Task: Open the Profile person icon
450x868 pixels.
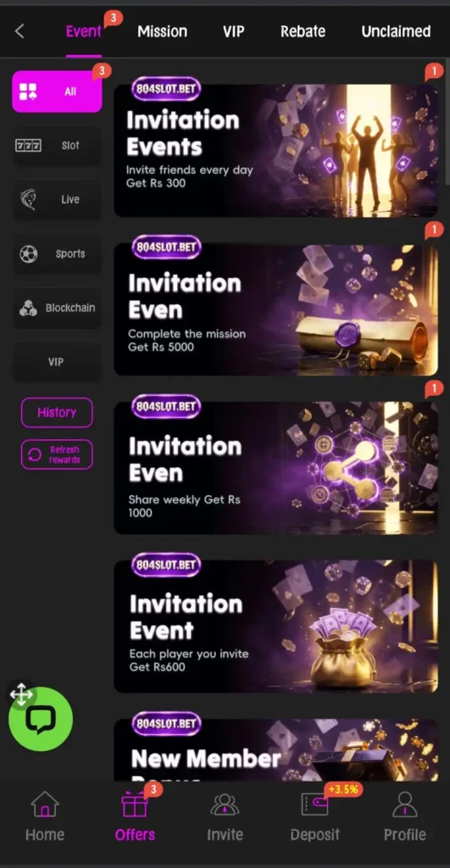Action: pyautogui.click(x=404, y=804)
